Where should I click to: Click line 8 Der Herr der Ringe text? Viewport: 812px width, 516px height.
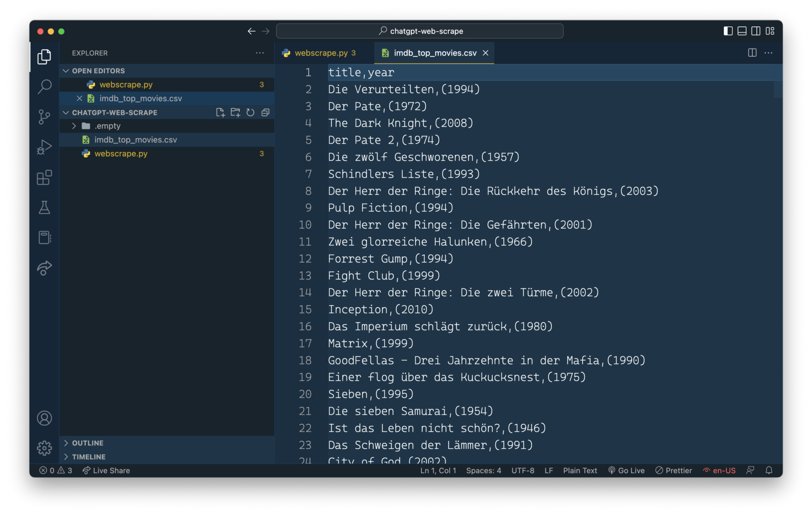click(x=493, y=191)
